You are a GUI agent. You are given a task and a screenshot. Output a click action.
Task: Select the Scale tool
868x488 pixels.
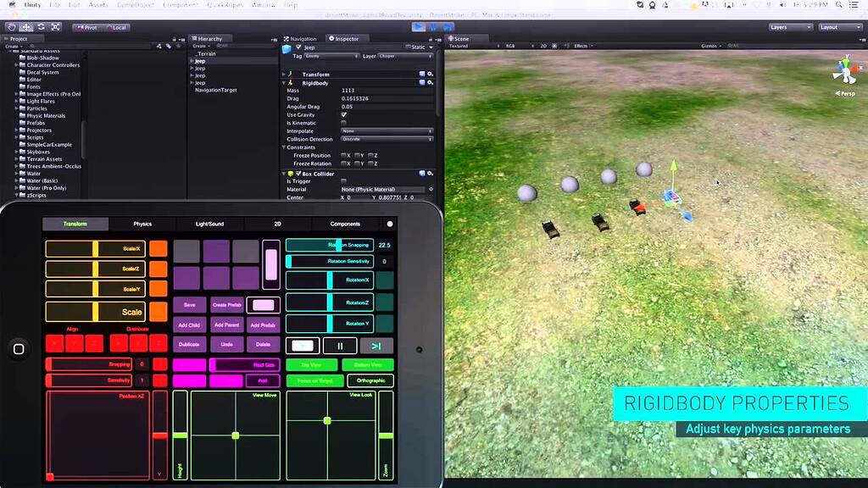tap(56, 27)
